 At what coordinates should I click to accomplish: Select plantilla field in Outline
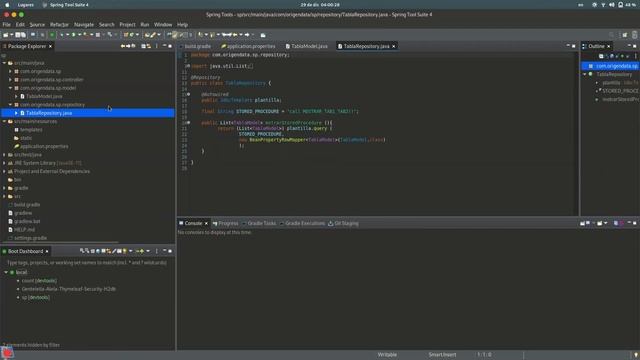(x=611, y=83)
